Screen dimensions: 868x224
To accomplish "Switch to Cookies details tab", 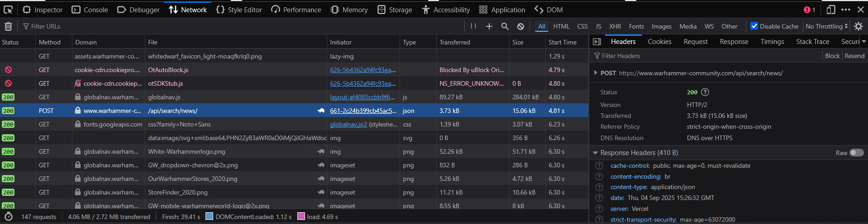I will pyautogui.click(x=659, y=42).
